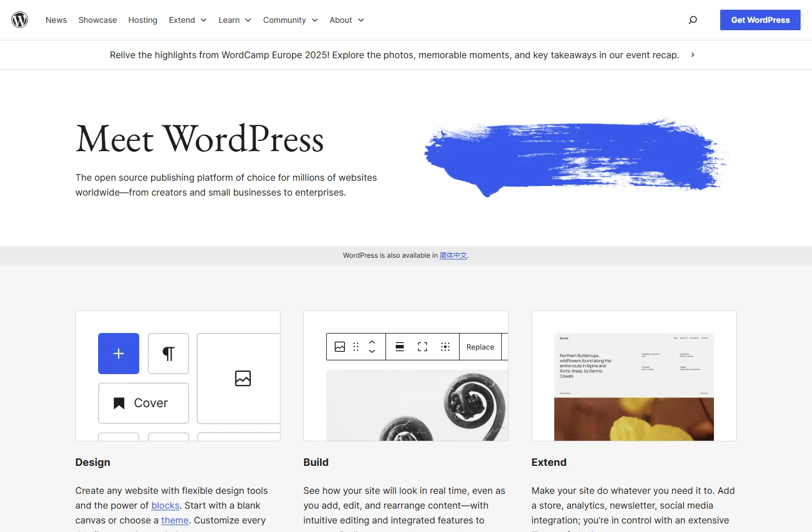Screen dimensions: 812x532
Task: Expand the Extend menu chevron
Action: pyautogui.click(x=204, y=20)
